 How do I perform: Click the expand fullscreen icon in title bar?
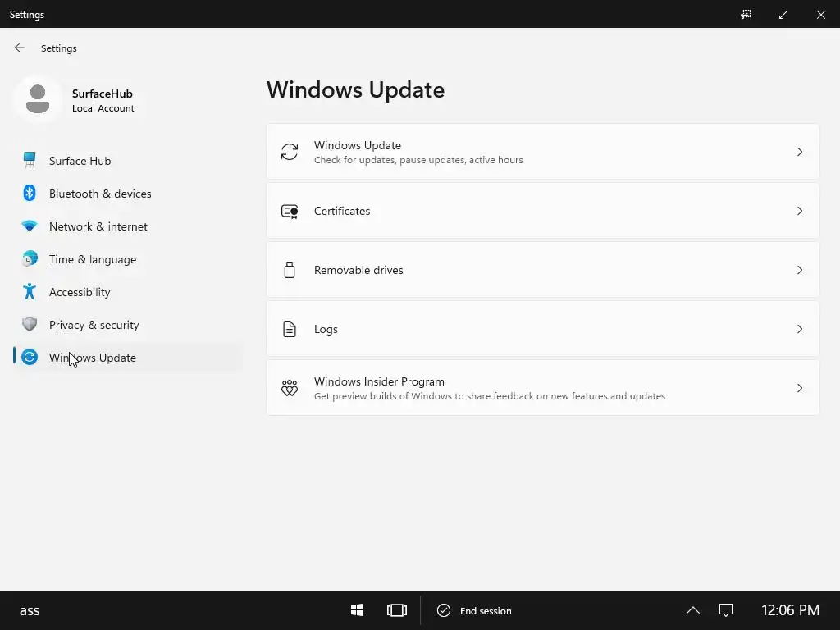(783, 15)
